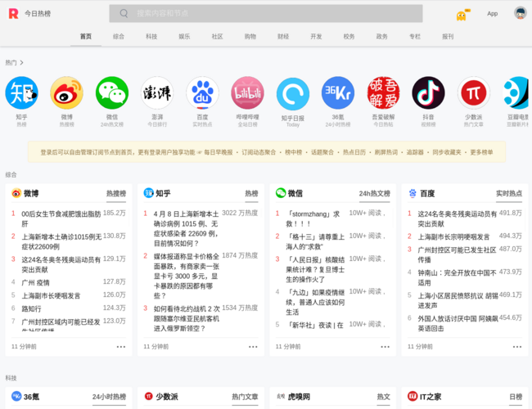
Task: Open Zhihu item 如何看待北约战机2次跟随
Action: point(187,318)
